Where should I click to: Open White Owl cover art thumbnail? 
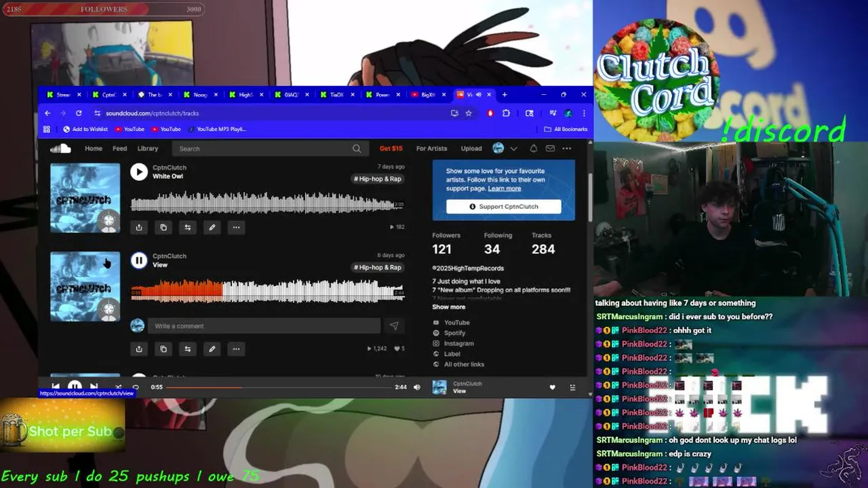pos(85,198)
